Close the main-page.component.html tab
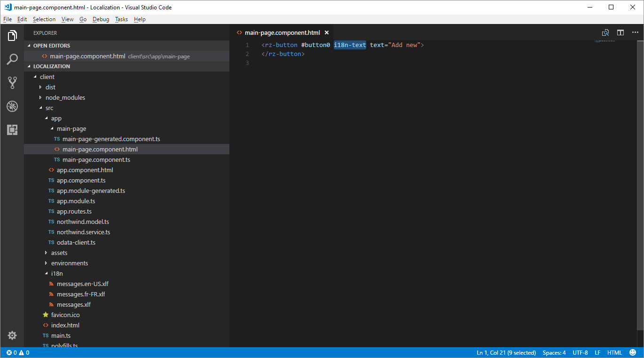 click(327, 32)
